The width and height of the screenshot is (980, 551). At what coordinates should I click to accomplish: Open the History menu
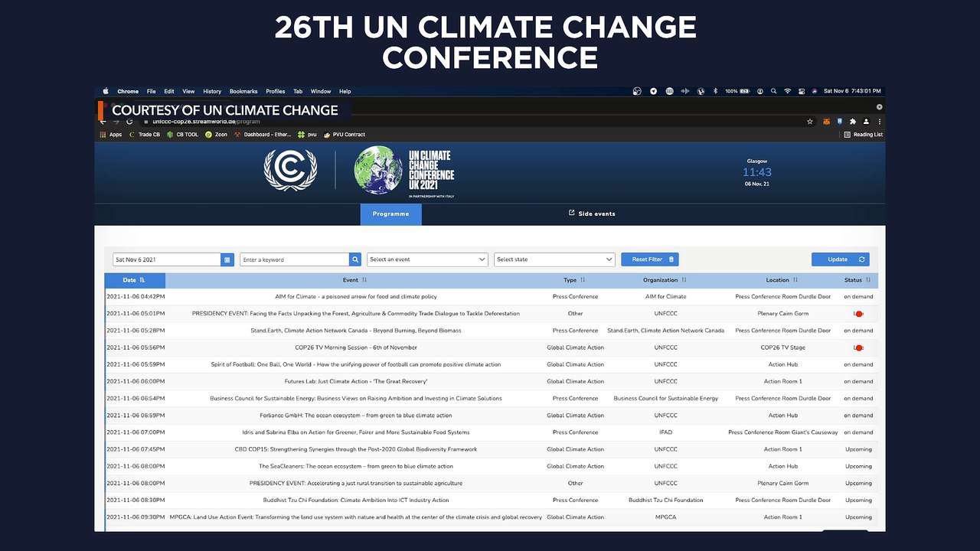[x=212, y=91]
